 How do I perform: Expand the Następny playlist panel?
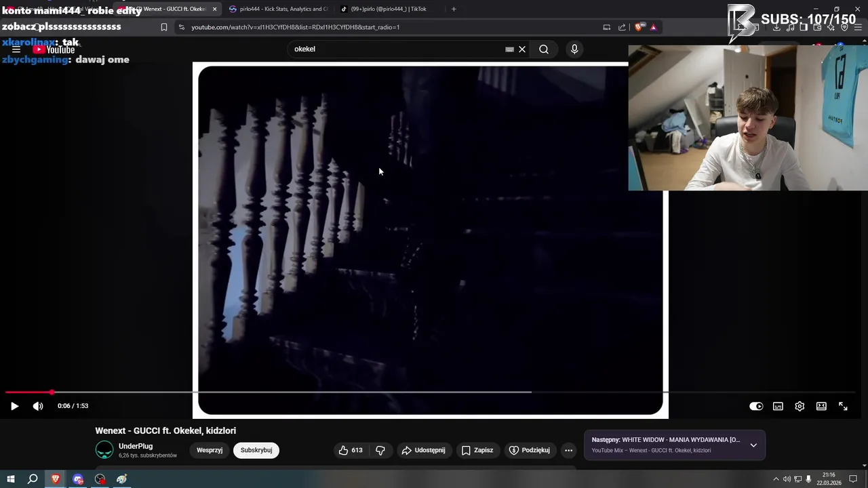753,445
